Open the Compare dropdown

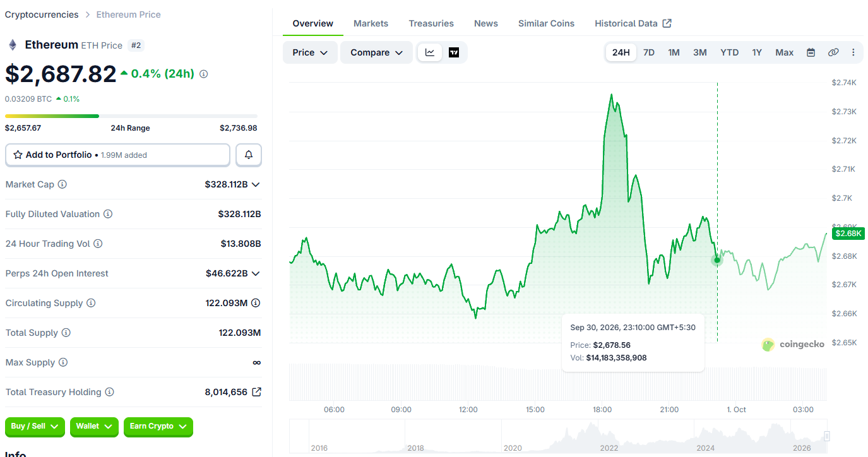376,52
